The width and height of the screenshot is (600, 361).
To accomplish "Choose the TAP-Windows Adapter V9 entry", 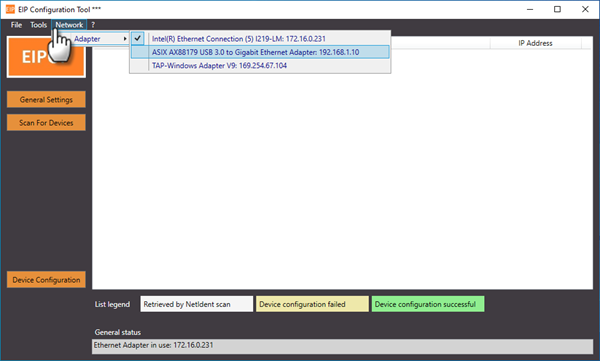I will click(x=260, y=65).
